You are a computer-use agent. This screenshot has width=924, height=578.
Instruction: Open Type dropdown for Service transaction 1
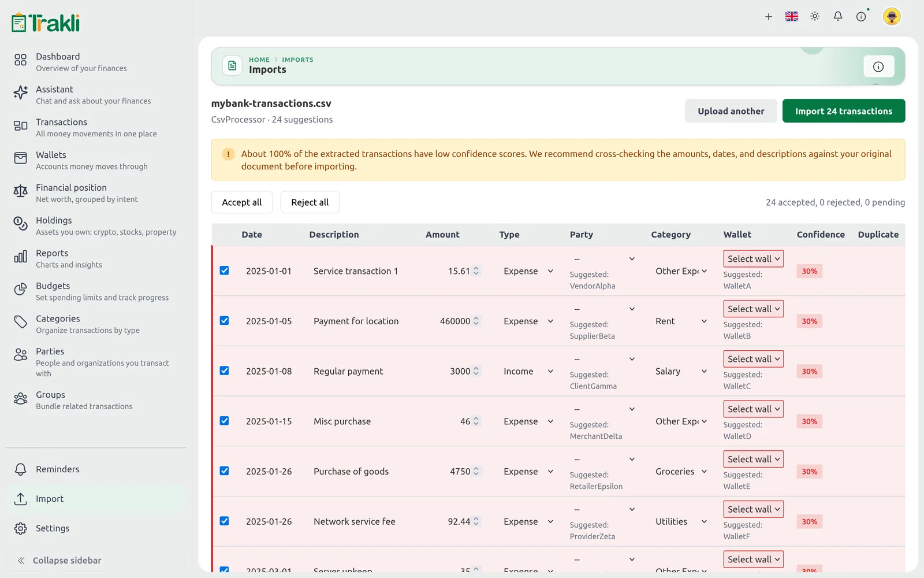click(528, 271)
